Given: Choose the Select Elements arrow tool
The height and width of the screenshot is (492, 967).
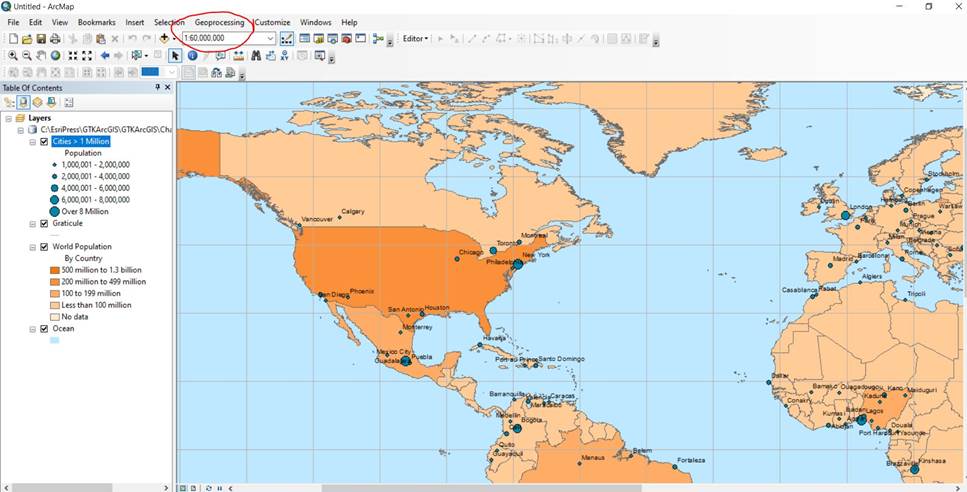Looking at the screenshot, I should point(175,55).
